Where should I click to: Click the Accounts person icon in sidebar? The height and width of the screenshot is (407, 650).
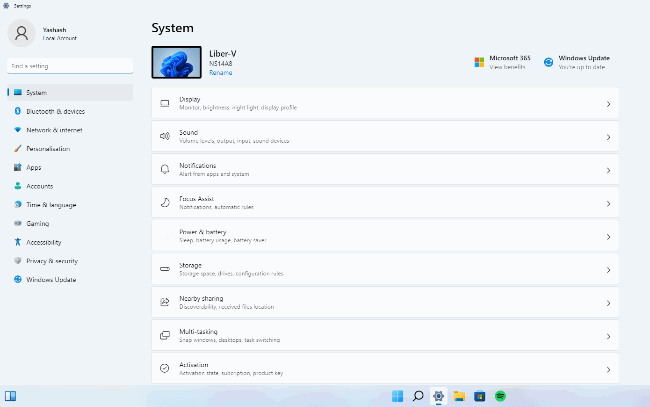pyautogui.click(x=17, y=186)
